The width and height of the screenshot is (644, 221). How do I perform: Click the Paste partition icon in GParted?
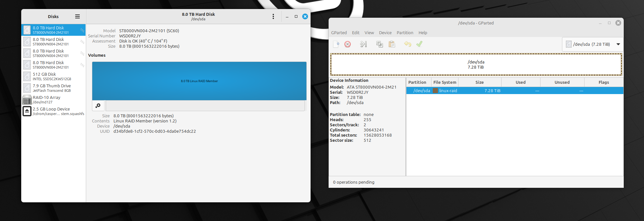[392, 44]
